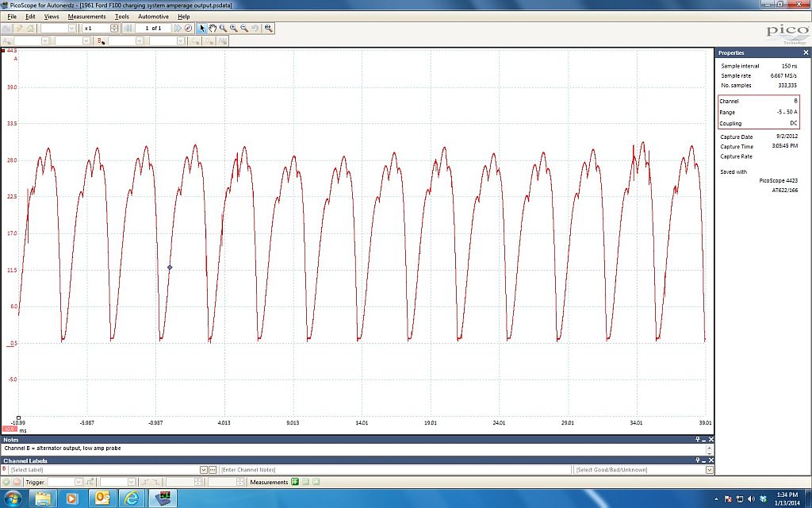
Task: Go to the previous waveform buffer
Action: click(x=128, y=28)
